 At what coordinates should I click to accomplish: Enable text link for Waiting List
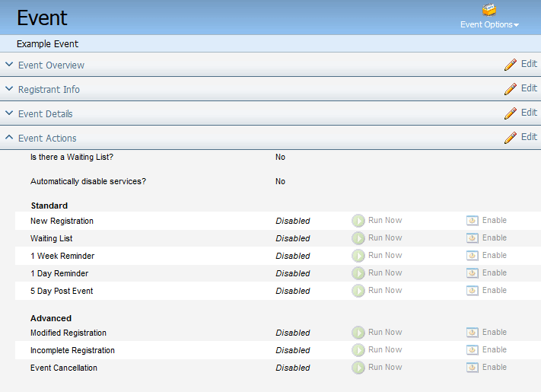coord(495,237)
